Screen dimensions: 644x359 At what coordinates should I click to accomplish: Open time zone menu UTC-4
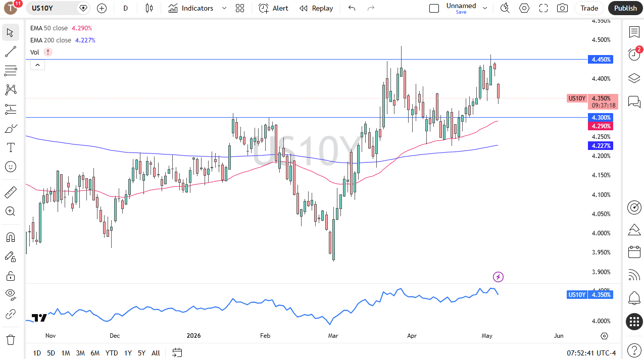(x=591, y=353)
